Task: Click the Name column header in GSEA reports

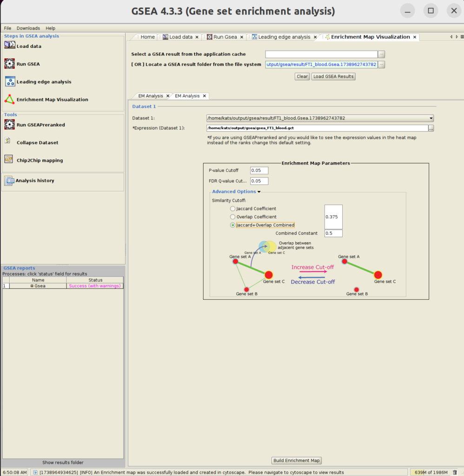Action: coord(38,280)
